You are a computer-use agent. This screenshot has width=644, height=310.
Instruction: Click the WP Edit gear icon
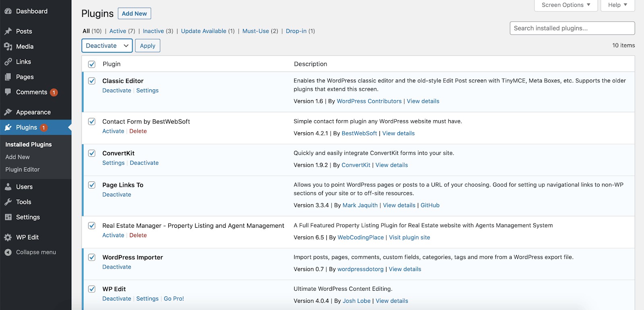tap(8, 237)
